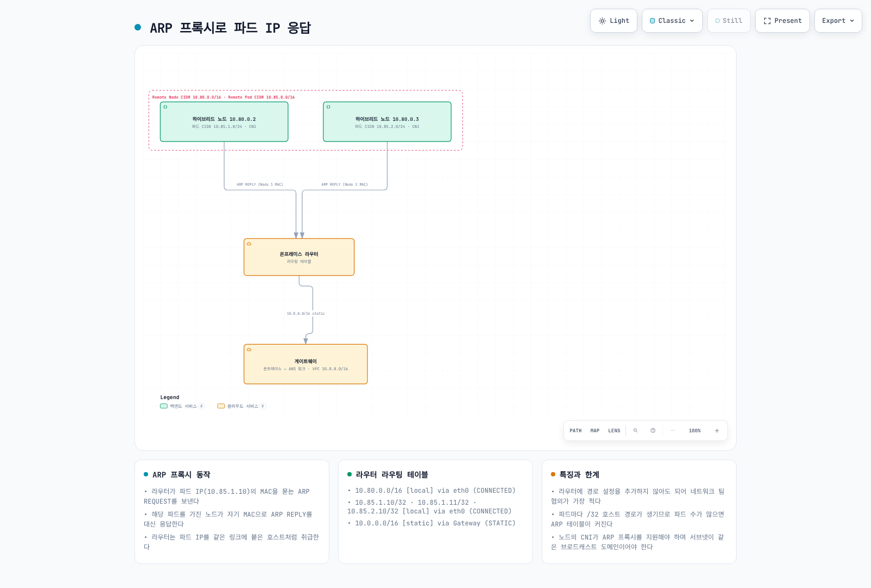
Task: Click the cloud icon on 게이트웨이
Action: click(249, 350)
